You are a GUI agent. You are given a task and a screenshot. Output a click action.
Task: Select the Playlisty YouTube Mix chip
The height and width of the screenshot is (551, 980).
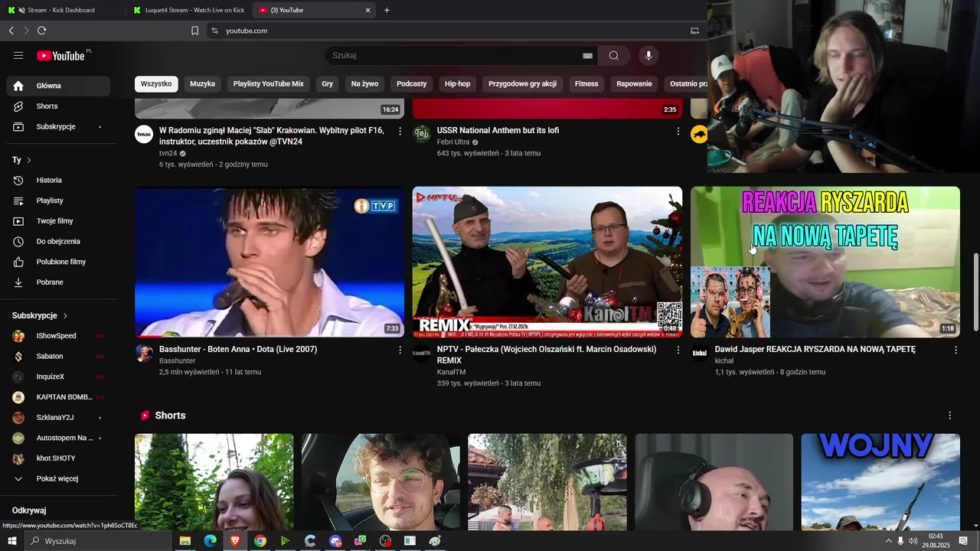pos(269,84)
